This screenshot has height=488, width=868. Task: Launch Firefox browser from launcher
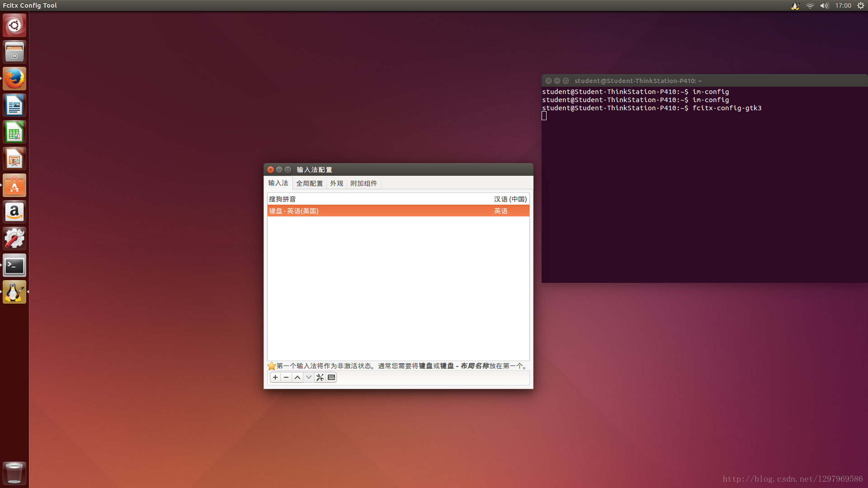[x=14, y=79]
